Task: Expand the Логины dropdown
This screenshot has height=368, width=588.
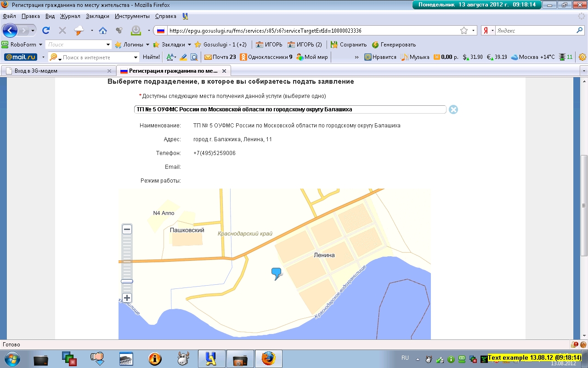Action: point(147,45)
